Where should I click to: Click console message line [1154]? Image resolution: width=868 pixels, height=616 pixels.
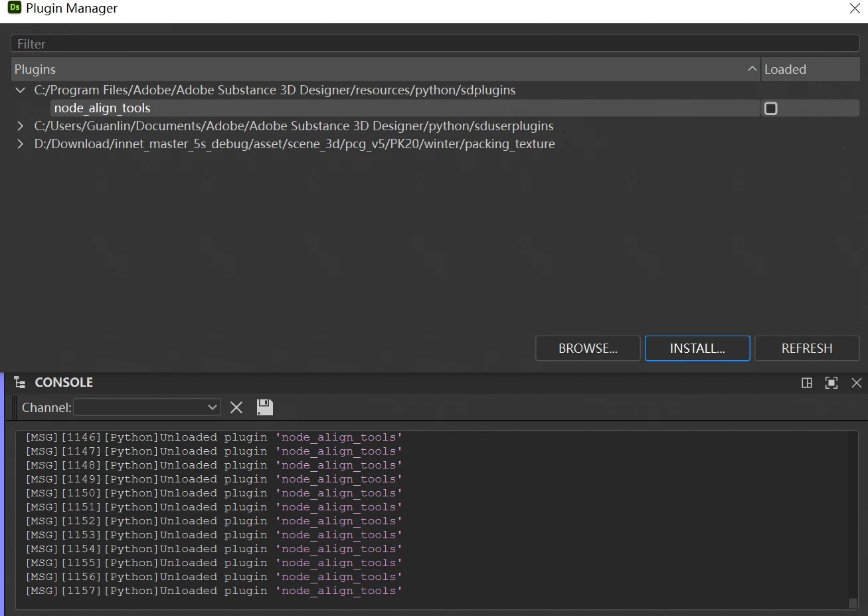pyautogui.click(x=214, y=549)
